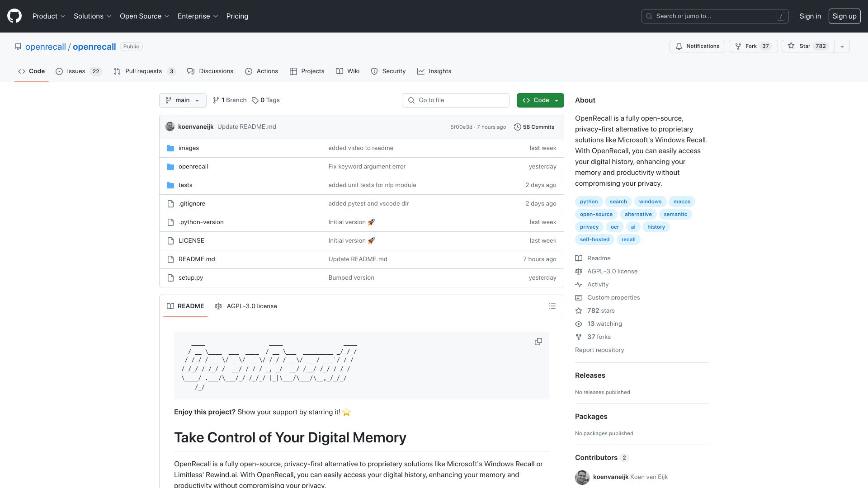Copy the ASCII art code block
The width and height of the screenshot is (868, 488).
(538, 342)
